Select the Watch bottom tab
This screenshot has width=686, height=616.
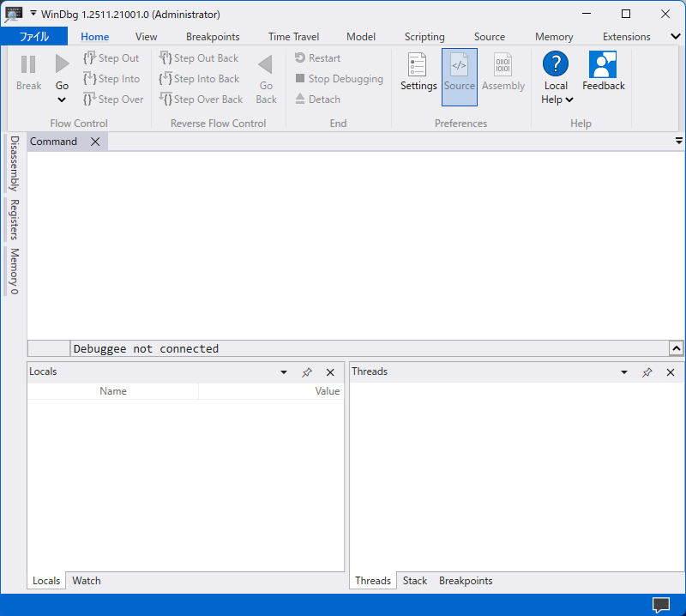87,581
